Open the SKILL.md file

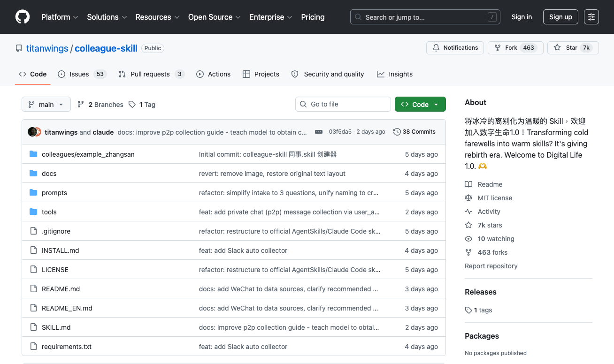[56, 327]
